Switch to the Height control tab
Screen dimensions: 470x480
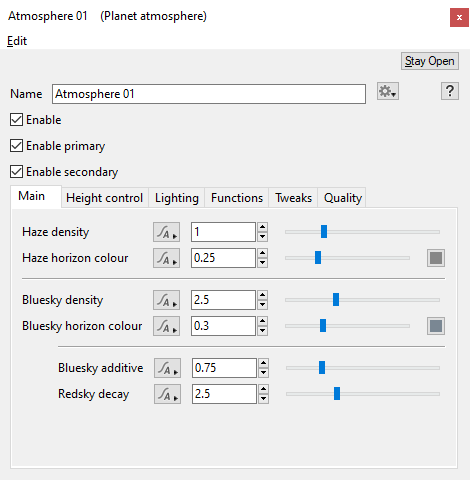point(105,198)
